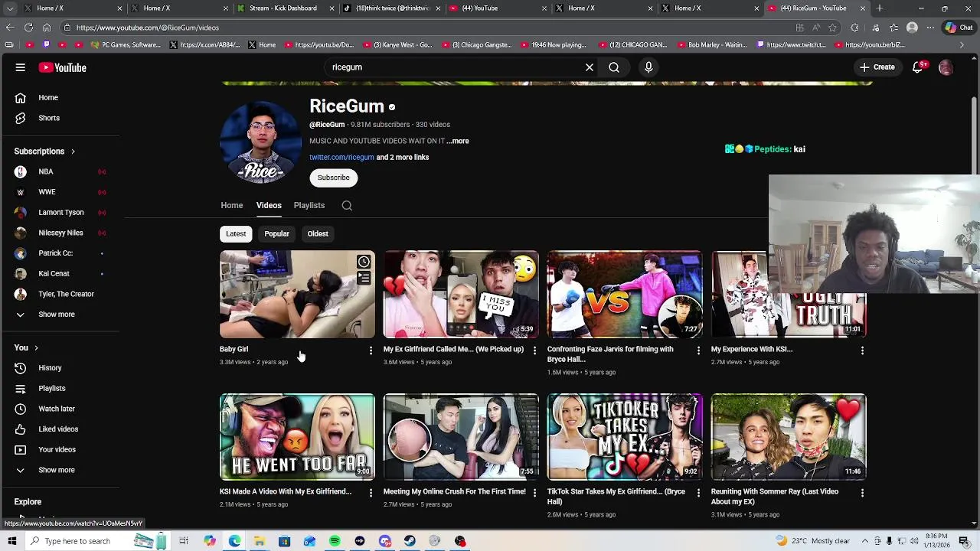
Task: Click the browser address bar URL
Action: 148,28
